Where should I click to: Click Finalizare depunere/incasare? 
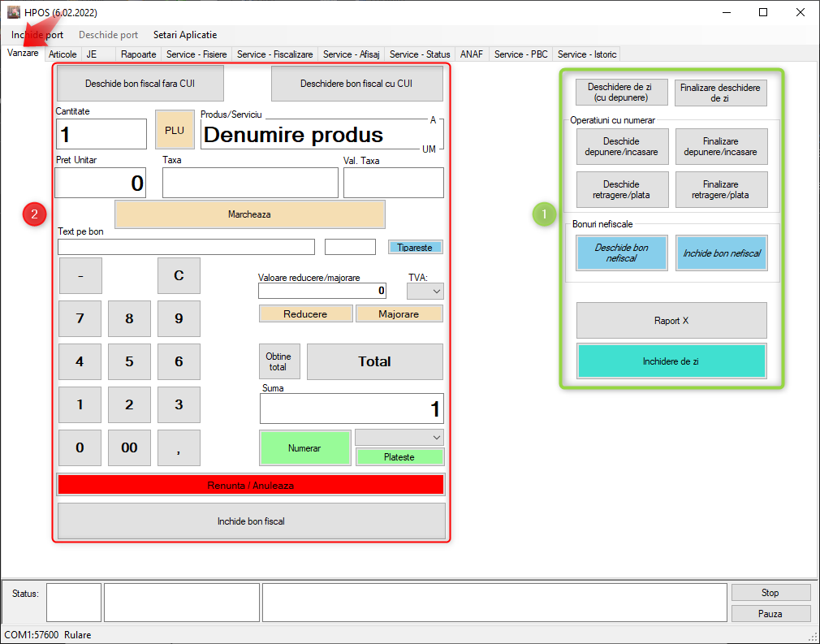(721, 147)
